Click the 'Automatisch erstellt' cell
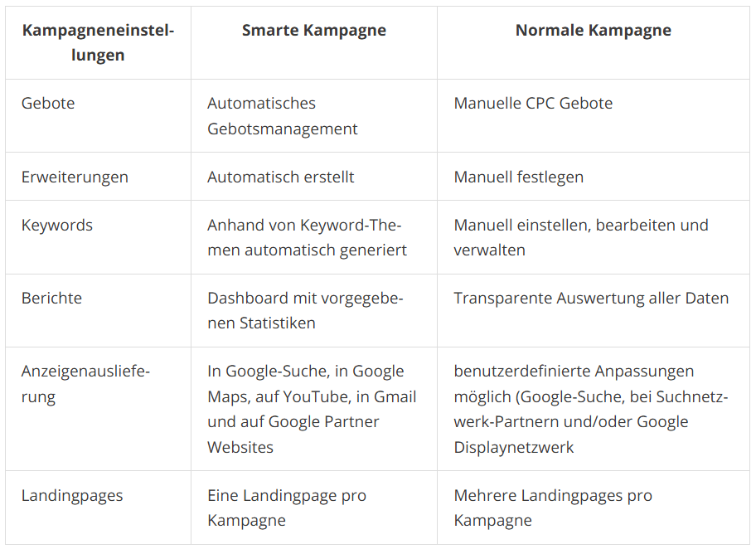 click(x=280, y=177)
